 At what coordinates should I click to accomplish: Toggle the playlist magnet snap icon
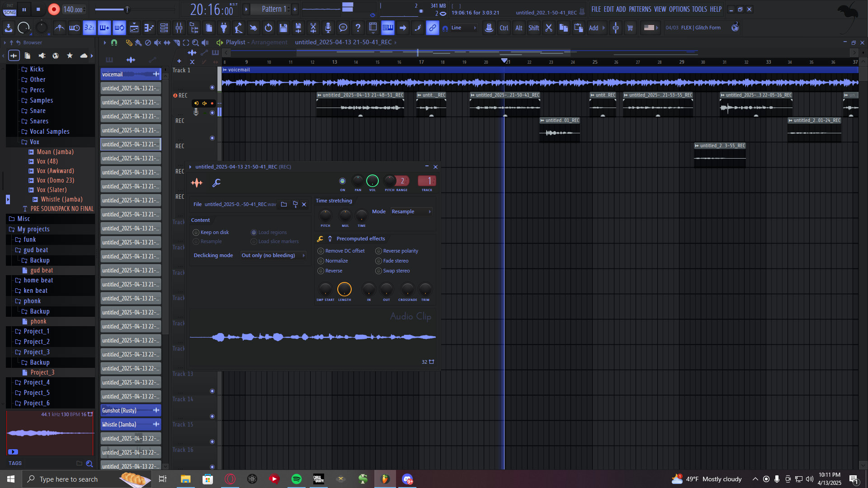pyautogui.click(x=114, y=42)
